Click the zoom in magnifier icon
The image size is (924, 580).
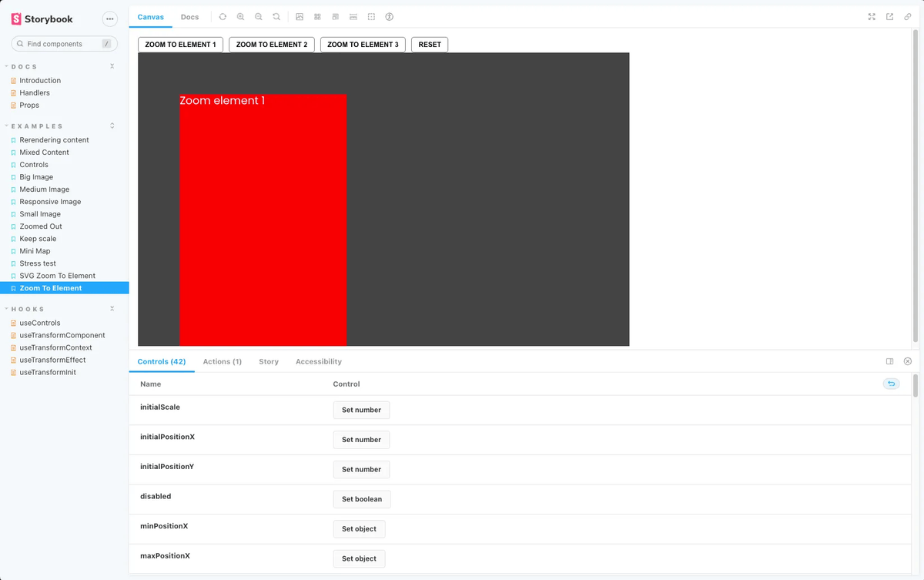pos(240,17)
